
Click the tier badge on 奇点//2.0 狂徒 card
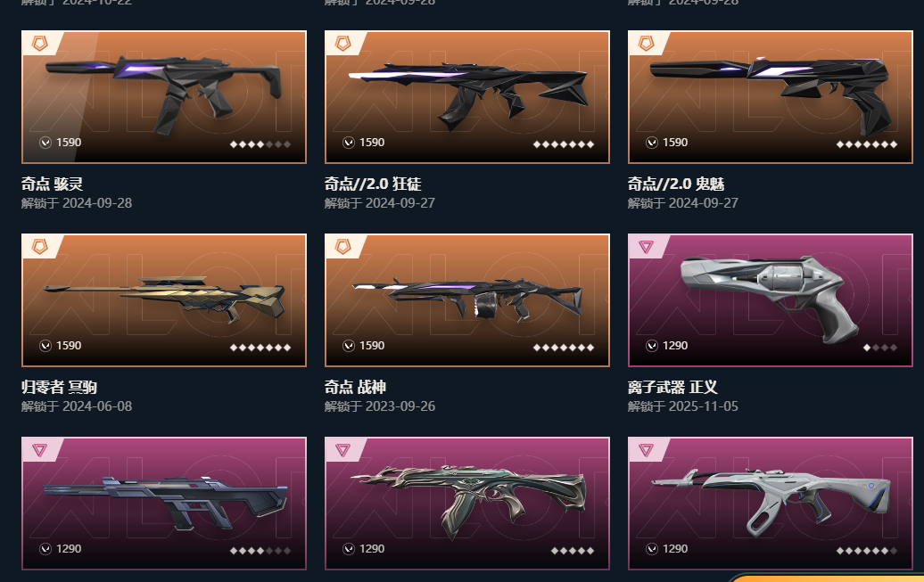[x=343, y=43]
